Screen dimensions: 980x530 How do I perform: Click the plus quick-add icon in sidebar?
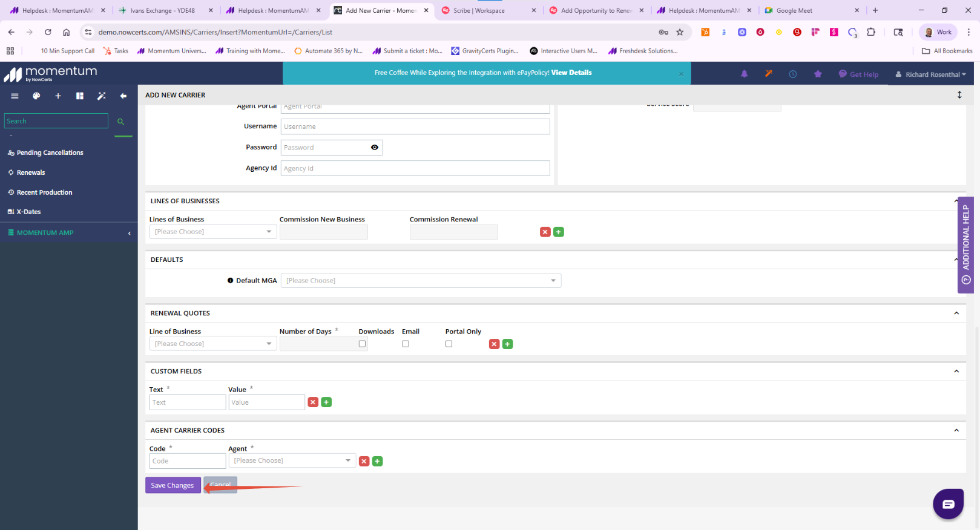click(58, 96)
